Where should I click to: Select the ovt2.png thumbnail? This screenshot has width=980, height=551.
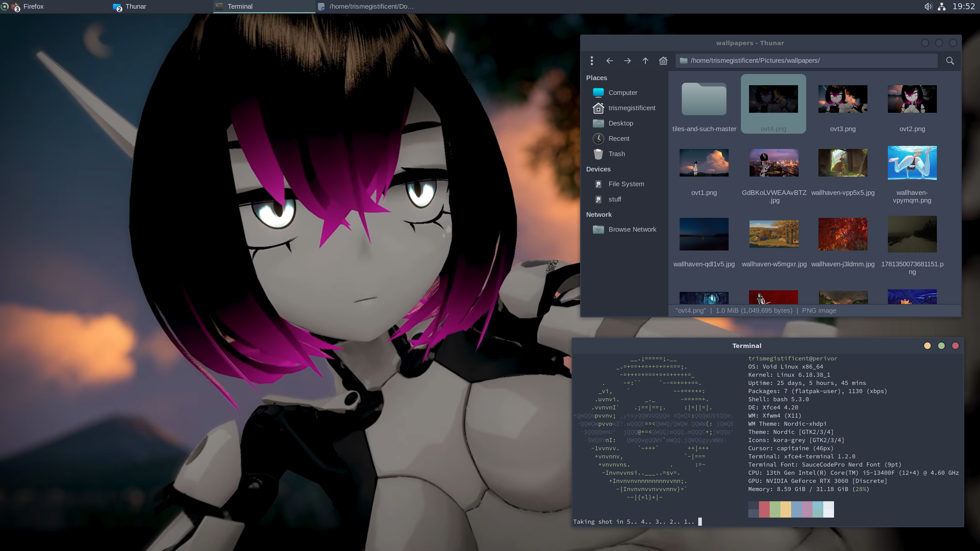(x=912, y=99)
